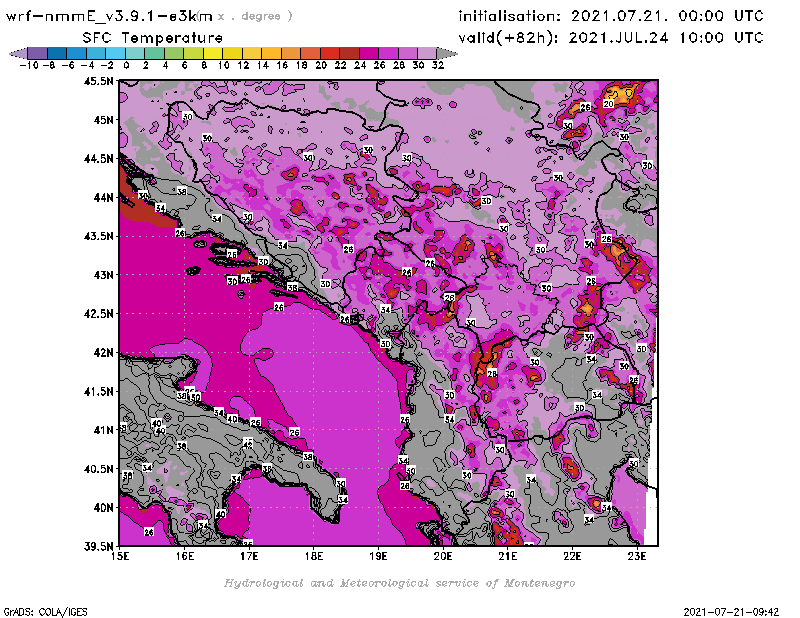This screenshot has height=618, width=800.
Task: Click the timestamp '2021-07-21-09:42'
Action: [731, 611]
